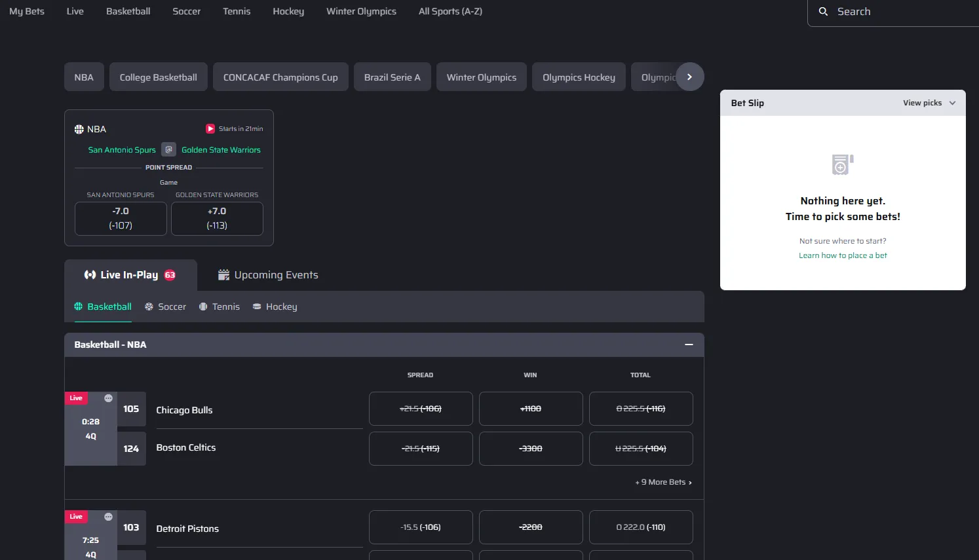Screen dimensions: 979x560
Task: Open All Sports (A-Z) menu
Action: (450, 11)
